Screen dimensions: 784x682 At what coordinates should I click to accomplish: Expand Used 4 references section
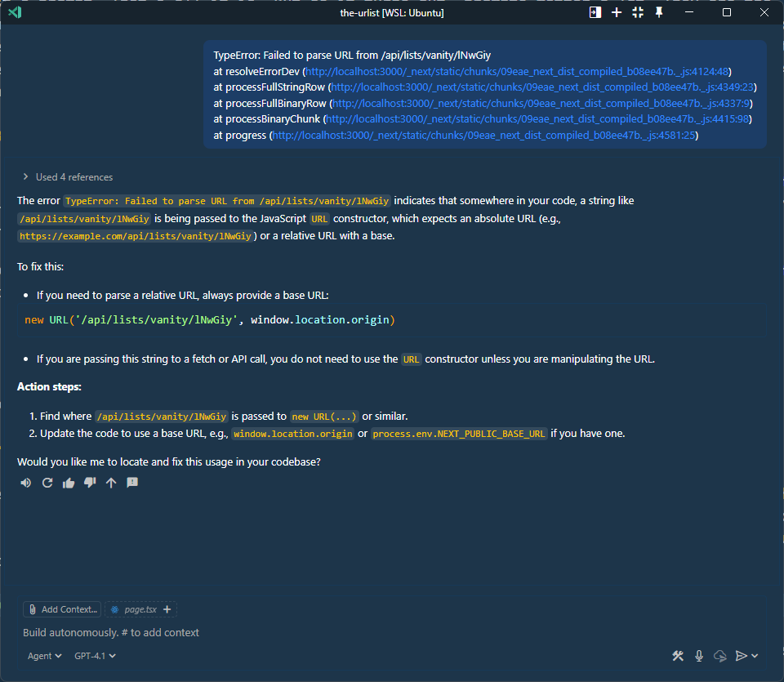pyautogui.click(x=68, y=177)
